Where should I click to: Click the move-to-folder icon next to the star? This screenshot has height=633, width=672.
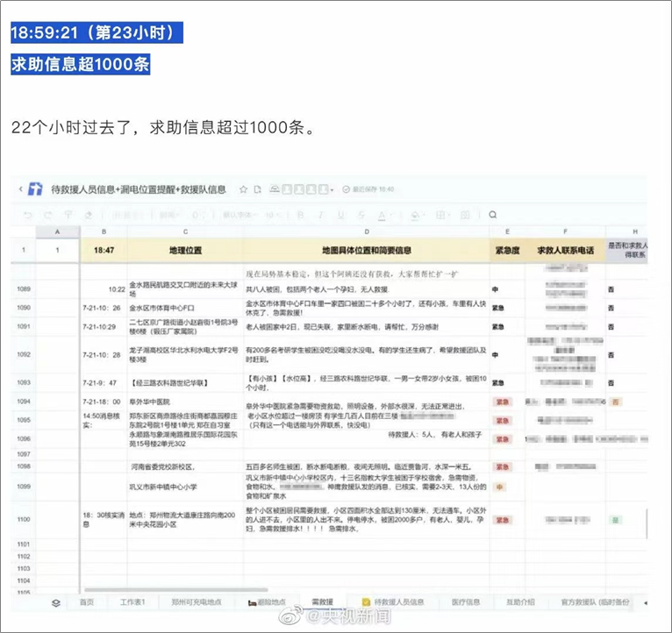(258, 189)
